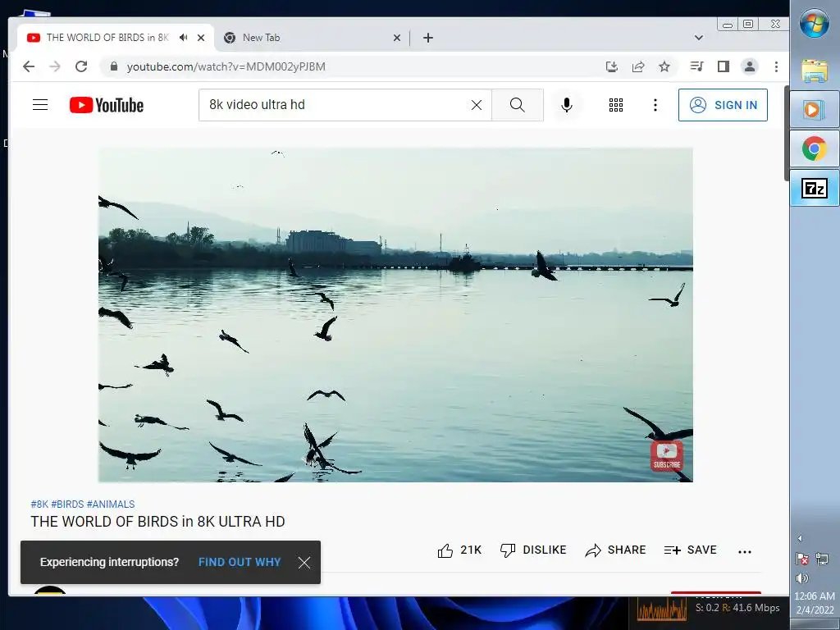The width and height of the screenshot is (840, 630).
Task: Open the #8K hashtag link
Action: (x=39, y=504)
